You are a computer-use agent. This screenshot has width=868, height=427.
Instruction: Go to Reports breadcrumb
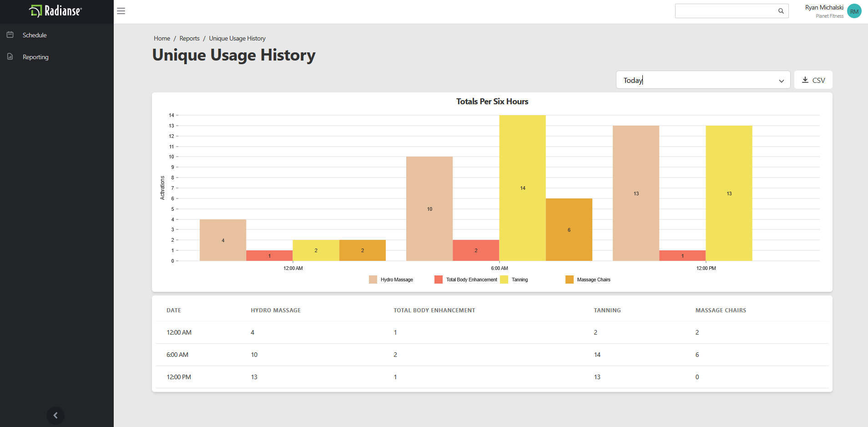189,38
